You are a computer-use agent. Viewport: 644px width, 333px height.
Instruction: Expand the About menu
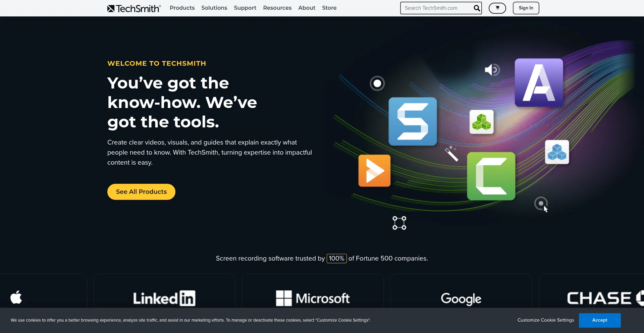(307, 8)
